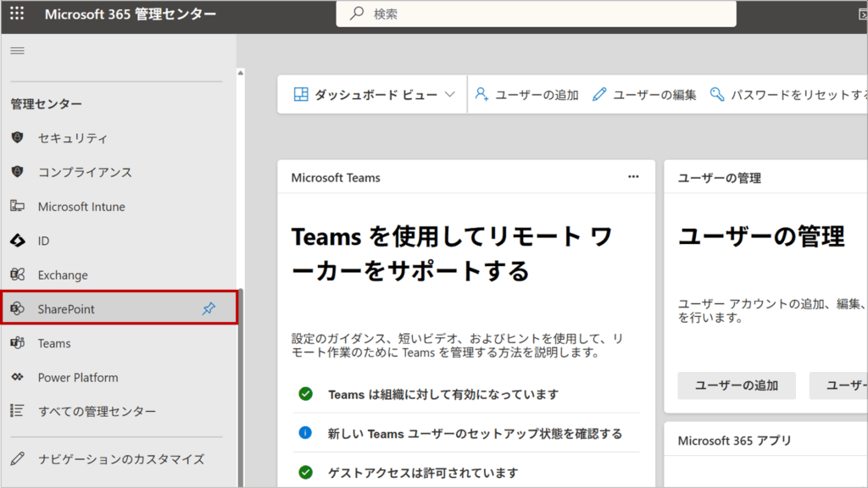Viewport: 868px width, 488px height.
Task: Click the SharePoint icon in the sidebar
Action: coord(17,308)
